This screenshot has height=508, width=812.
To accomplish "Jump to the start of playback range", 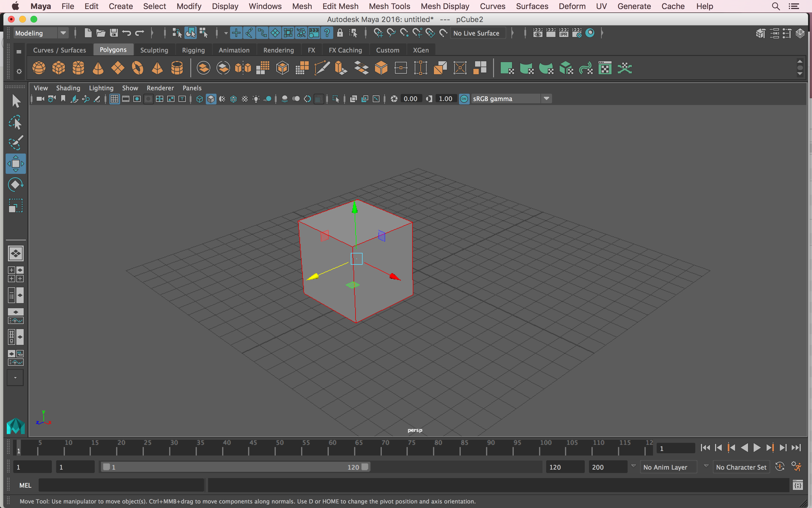I will [x=705, y=448].
